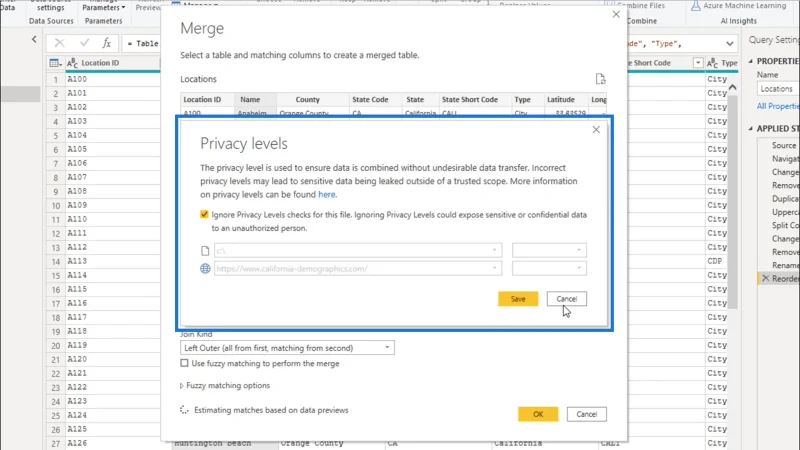Open the Join Kind Left Outer dropdown
Viewport: 800px width, 450px height.
287,348
